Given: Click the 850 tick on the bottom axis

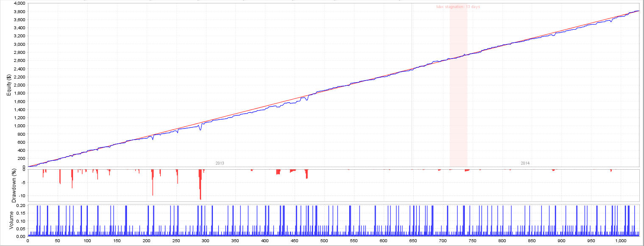Looking at the screenshot, I should tap(532, 241).
